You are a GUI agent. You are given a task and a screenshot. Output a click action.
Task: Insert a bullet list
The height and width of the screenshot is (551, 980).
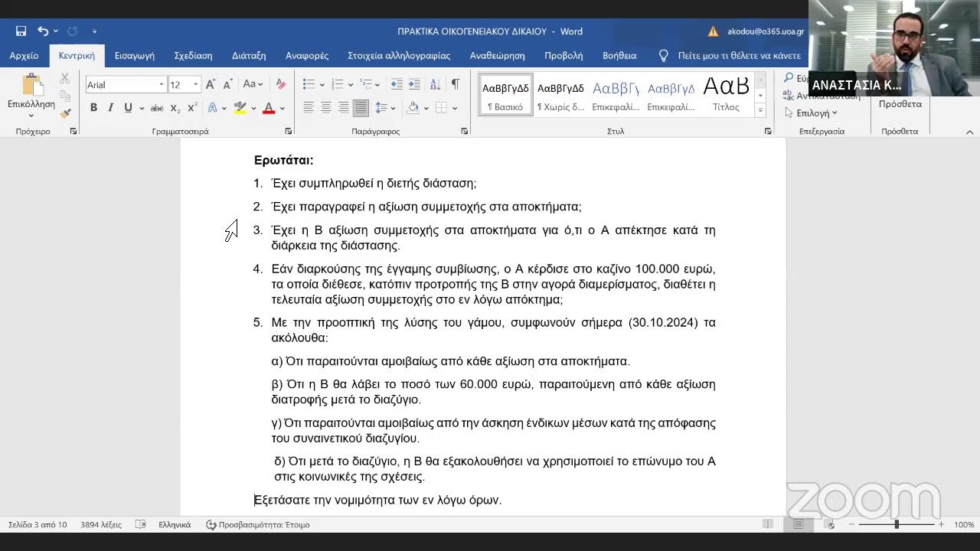tap(309, 84)
